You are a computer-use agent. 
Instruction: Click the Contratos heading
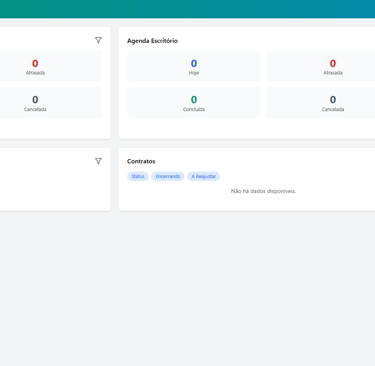coord(141,161)
